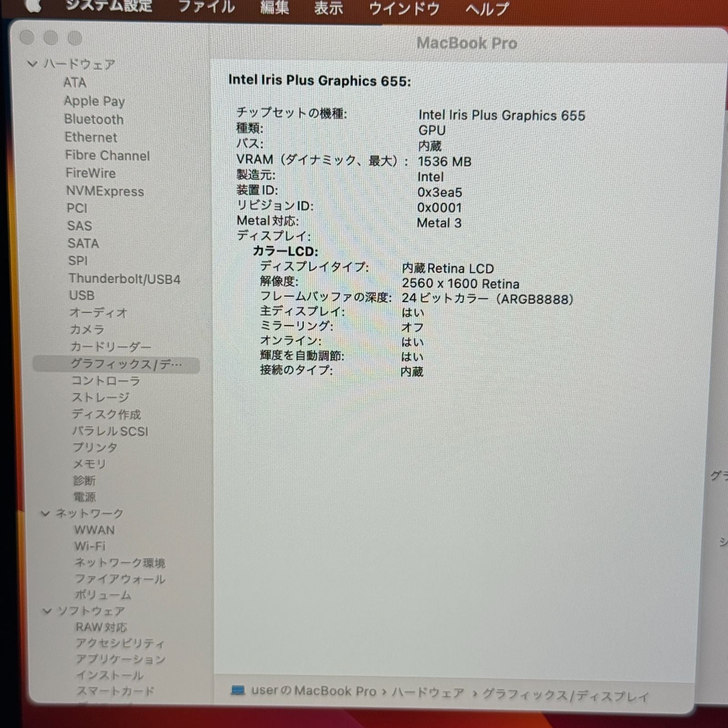Click userのMacBook Pro in the path bar

pyautogui.click(x=314, y=691)
